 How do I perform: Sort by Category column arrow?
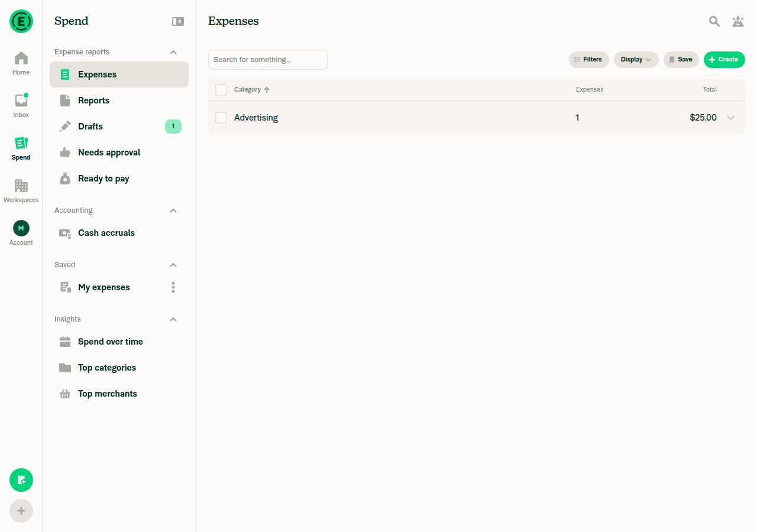pyautogui.click(x=267, y=90)
